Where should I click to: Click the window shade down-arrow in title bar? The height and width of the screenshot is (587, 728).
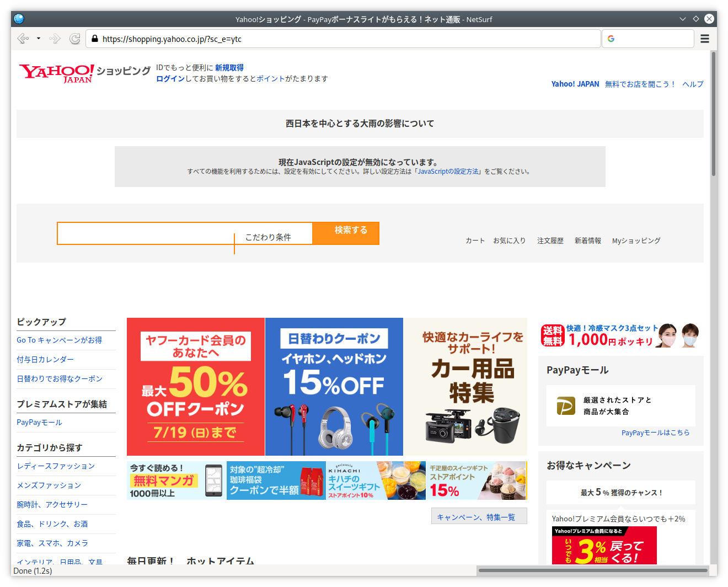coord(682,19)
